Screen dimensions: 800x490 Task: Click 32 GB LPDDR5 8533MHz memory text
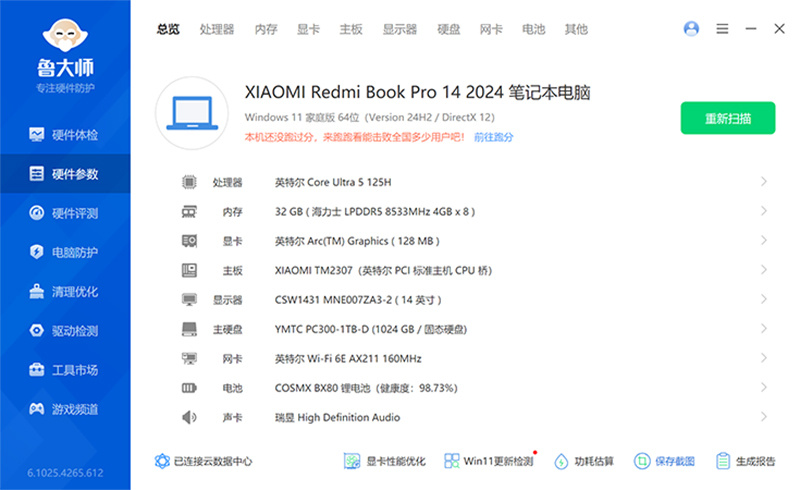tap(374, 211)
